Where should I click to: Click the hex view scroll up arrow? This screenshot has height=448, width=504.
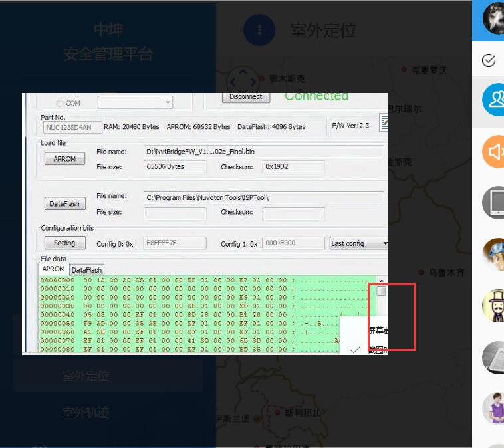[x=381, y=280]
